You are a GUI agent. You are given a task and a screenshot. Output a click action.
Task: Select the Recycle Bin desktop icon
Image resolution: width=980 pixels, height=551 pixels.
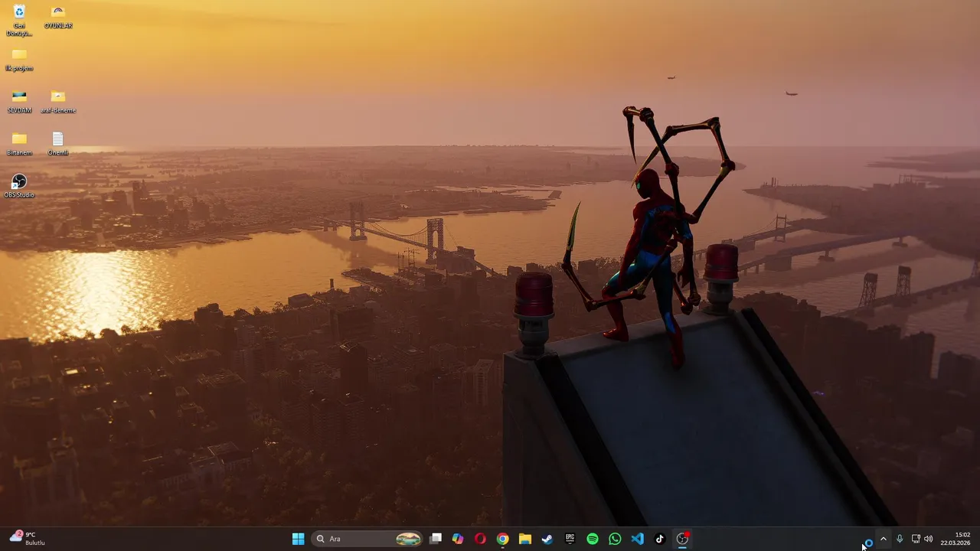19,20
